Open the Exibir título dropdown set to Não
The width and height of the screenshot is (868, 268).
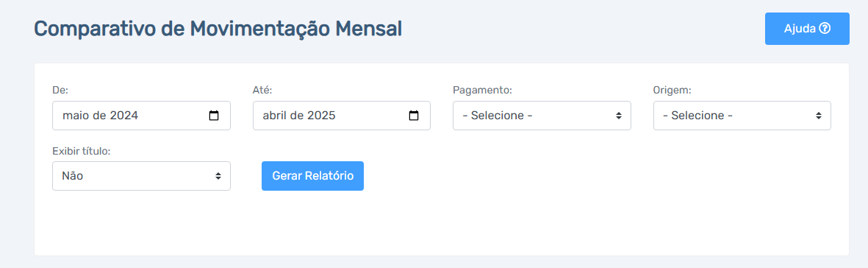(x=141, y=176)
